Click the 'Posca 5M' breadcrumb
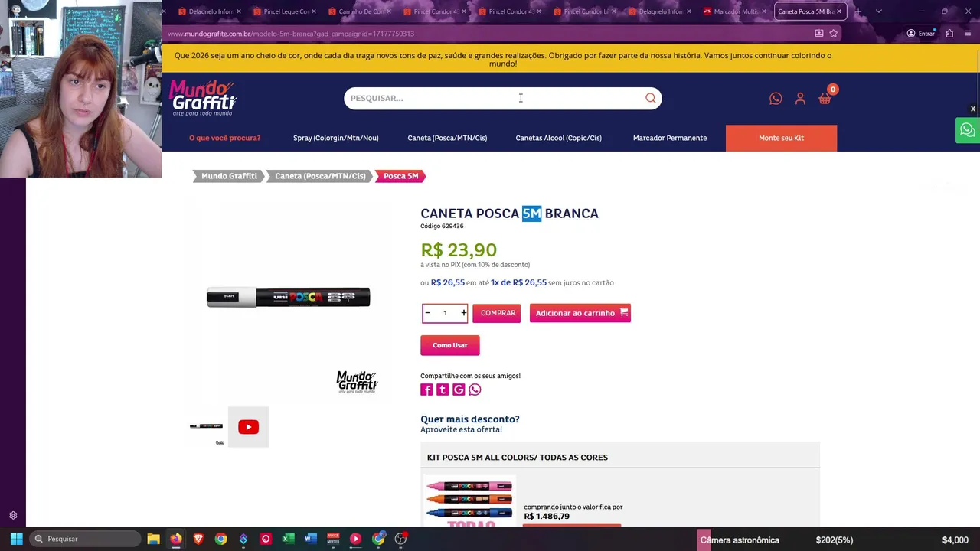 [x=400, y=176]
